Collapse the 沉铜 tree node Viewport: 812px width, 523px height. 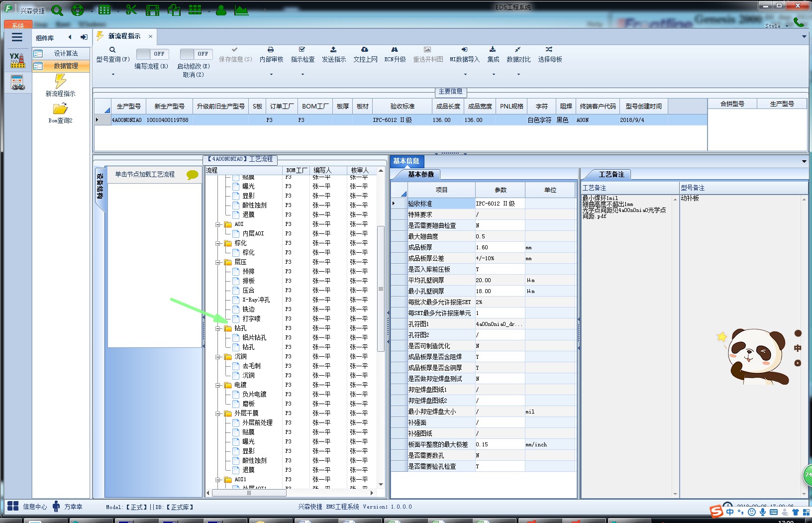(218, 357)
